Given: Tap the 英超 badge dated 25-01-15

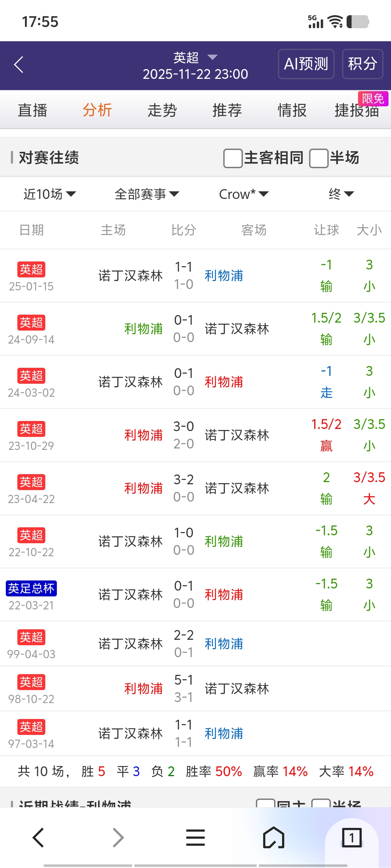Looking at the screenshot, I should click(31, 269).
